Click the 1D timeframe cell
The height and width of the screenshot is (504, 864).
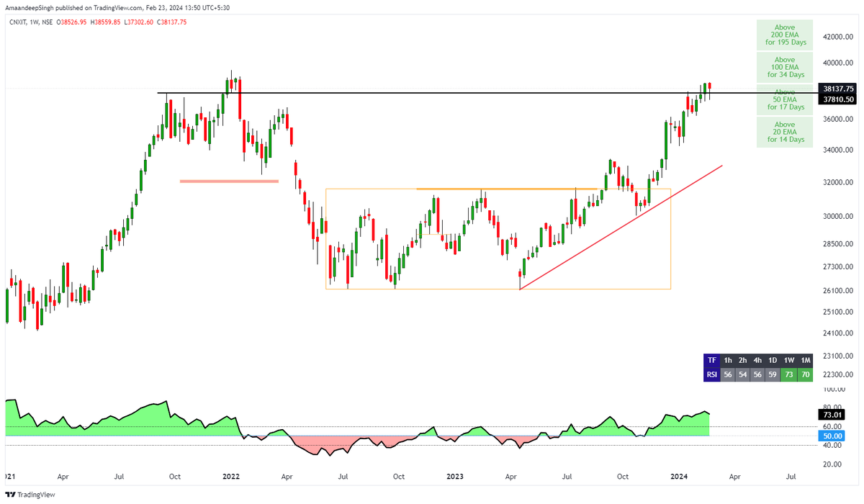coord(773,360)
